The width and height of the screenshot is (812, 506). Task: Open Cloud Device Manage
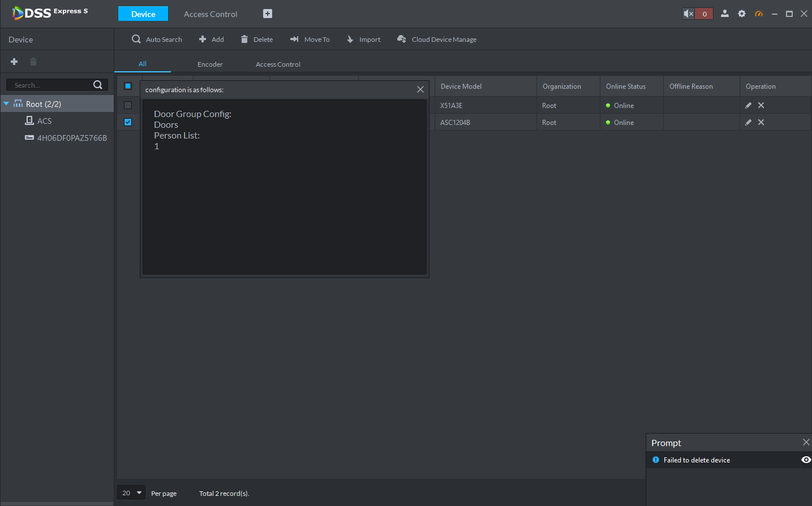[x=437, y=39]
